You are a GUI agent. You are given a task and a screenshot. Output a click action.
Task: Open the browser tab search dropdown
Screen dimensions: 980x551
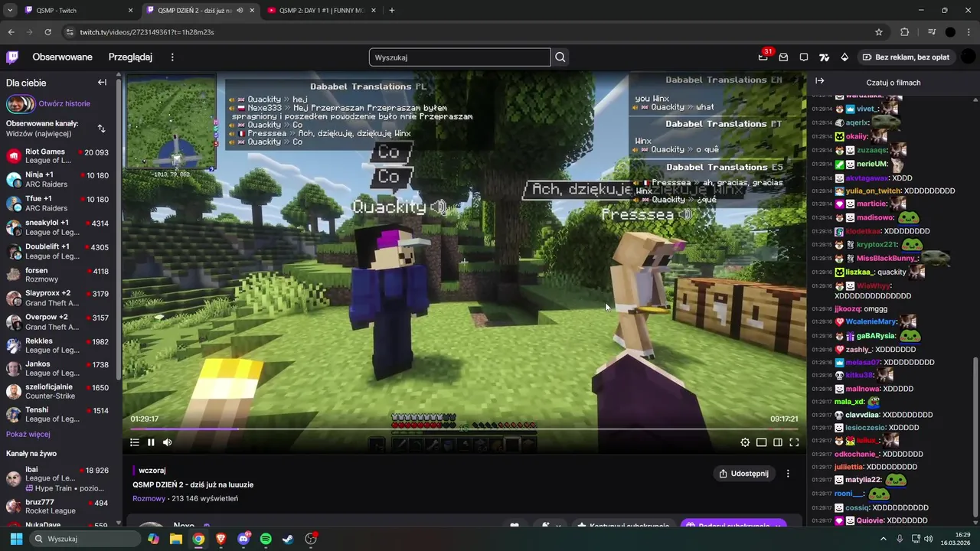tap(9, 11)
